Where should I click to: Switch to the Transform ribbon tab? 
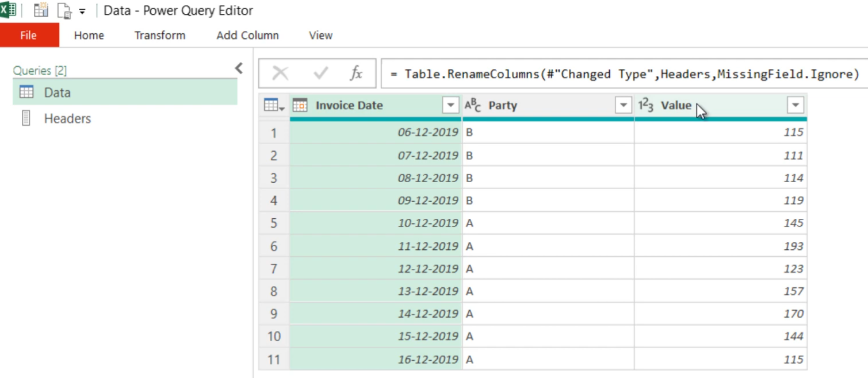click(x=159, y=35)
